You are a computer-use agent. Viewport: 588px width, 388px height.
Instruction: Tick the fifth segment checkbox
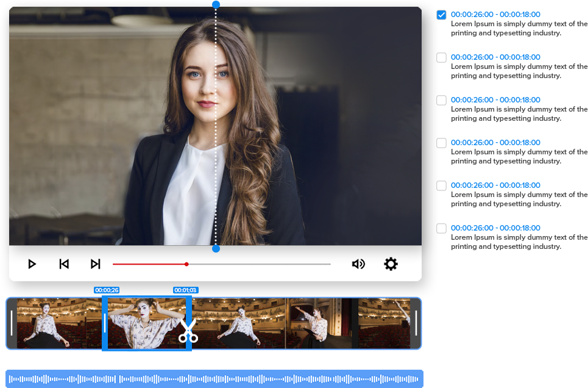tap(442, 186)
